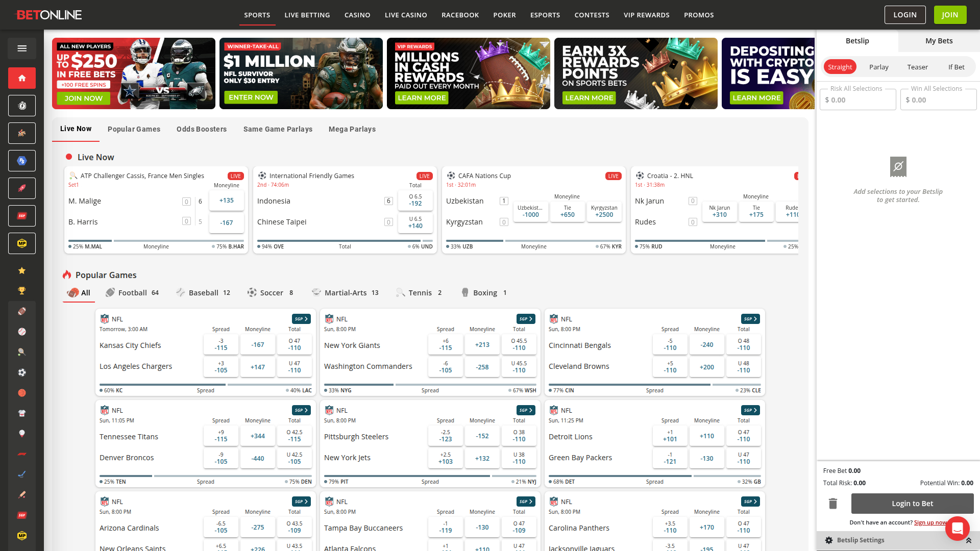Click the Mega Parlay MP badge icon in sidebar
The height and width of the screenshot is (551, 980).
point(21,243)
